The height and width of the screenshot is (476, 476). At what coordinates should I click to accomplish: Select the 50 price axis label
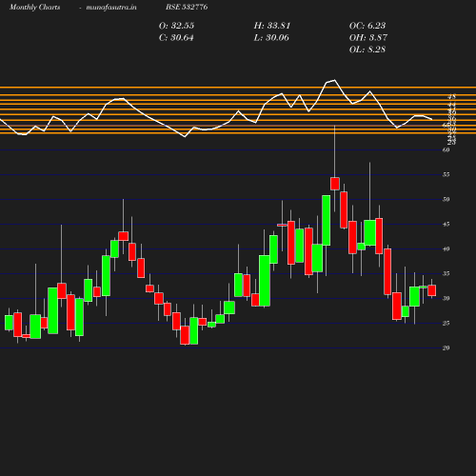pyautogui.click(x=446, y=199)
